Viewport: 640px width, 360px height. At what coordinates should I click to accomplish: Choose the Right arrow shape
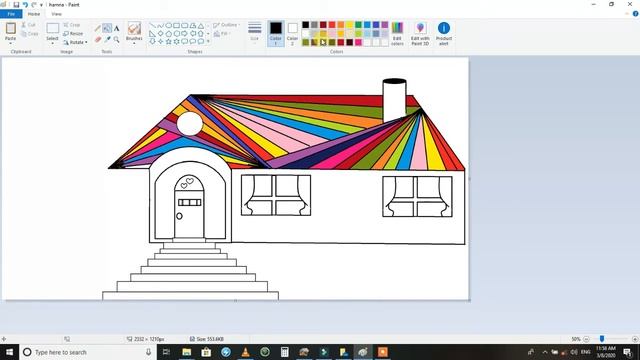(184, 33)
